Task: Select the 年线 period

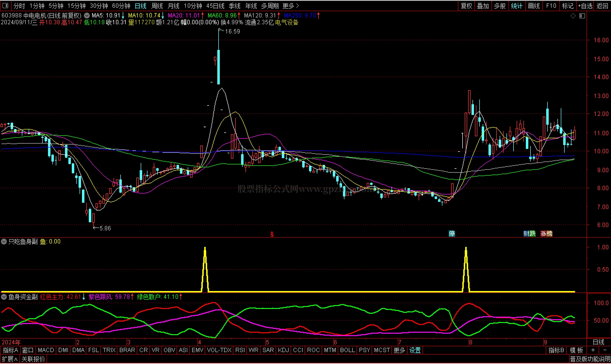Action: coord(251,6)
